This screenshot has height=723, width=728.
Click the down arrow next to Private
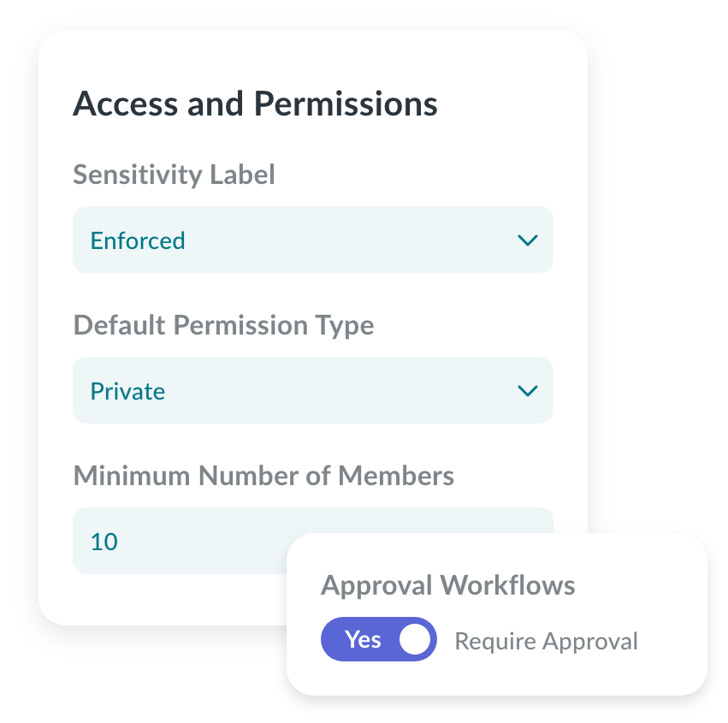click(x=528, y=391)
